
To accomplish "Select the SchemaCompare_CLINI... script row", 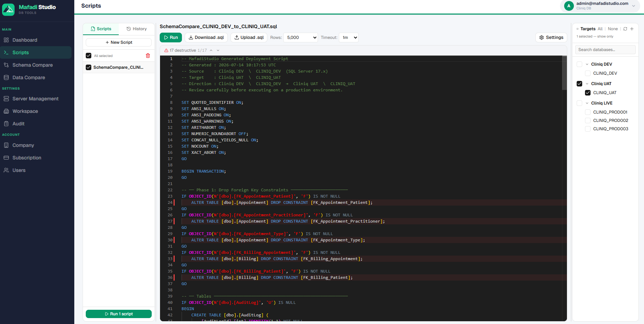I will 119,67.
